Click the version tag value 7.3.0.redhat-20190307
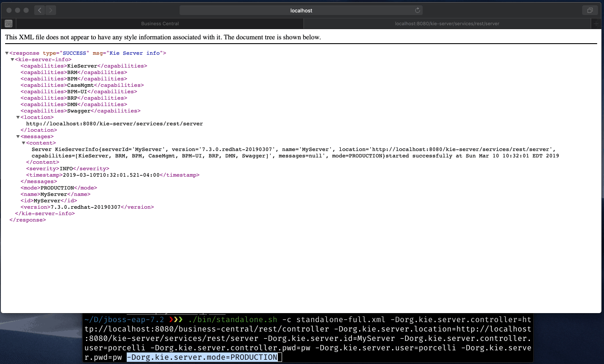 pyautogui.click(x=86, y=207)
